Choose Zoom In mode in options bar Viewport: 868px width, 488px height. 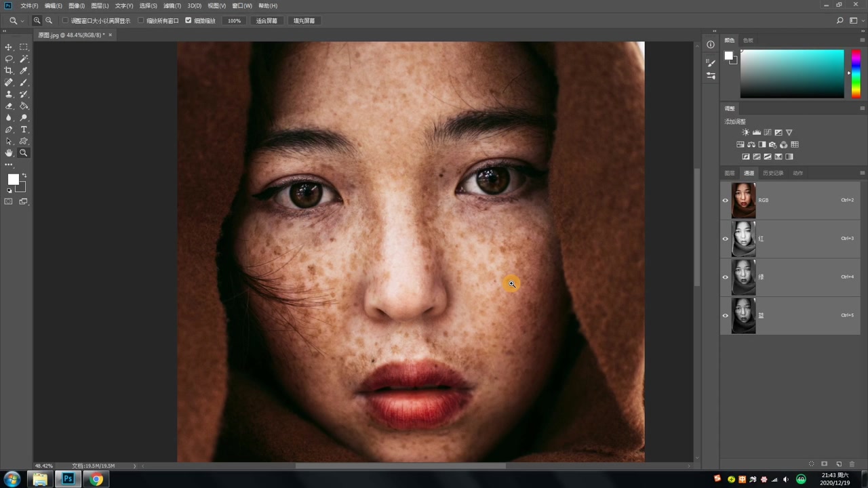(x=37, y=21)
